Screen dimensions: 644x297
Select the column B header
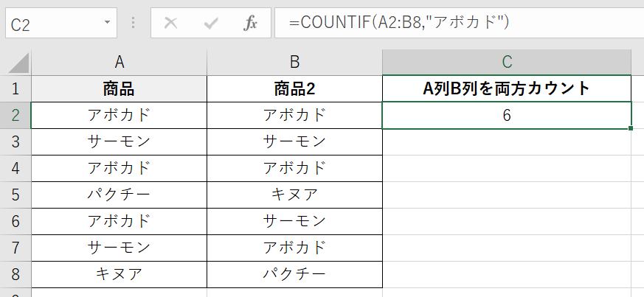294,62
